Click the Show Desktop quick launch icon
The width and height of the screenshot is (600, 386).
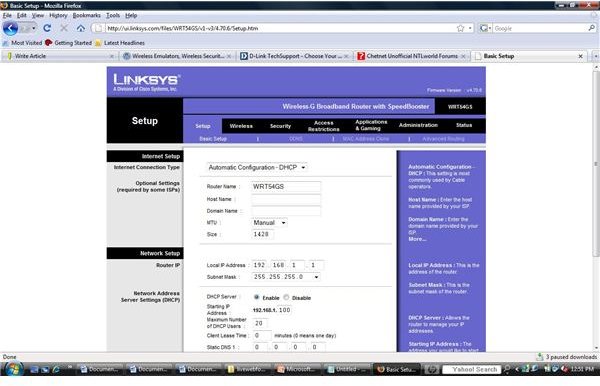click(34, 370)
